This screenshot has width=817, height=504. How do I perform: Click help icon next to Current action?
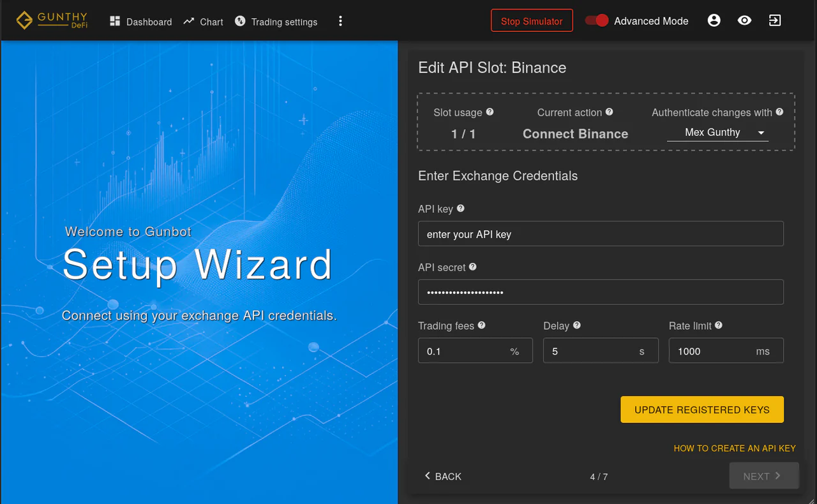click(610, 112)
